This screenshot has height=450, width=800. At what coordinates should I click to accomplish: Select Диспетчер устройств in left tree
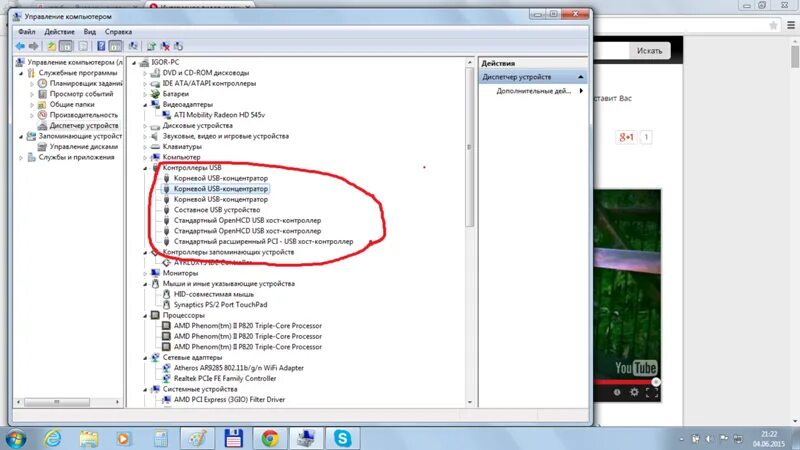coord(84,126)
